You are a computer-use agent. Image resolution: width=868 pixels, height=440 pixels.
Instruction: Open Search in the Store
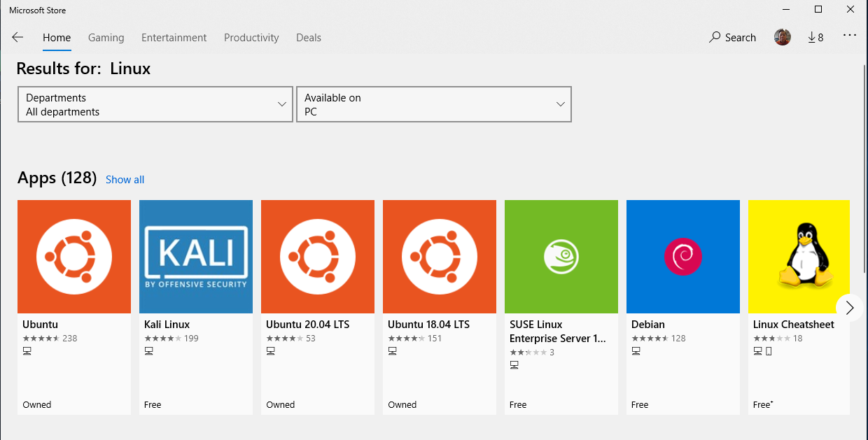pos(732,37)
